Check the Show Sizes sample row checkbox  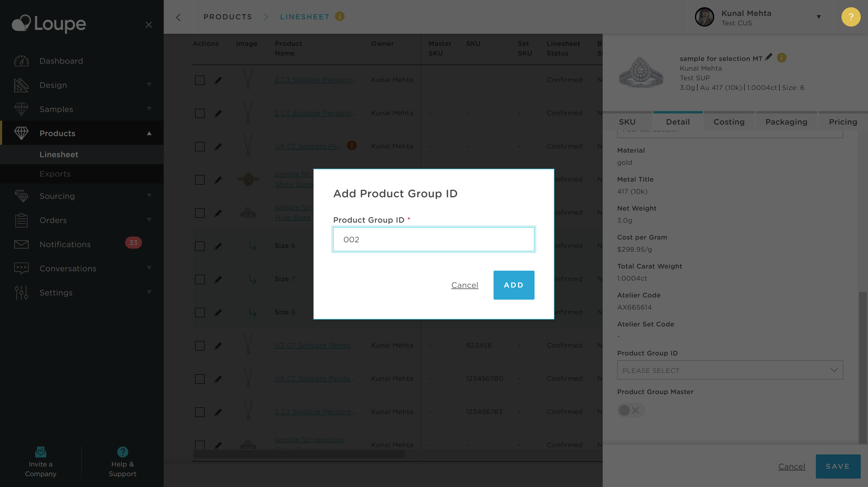(200, 180)
